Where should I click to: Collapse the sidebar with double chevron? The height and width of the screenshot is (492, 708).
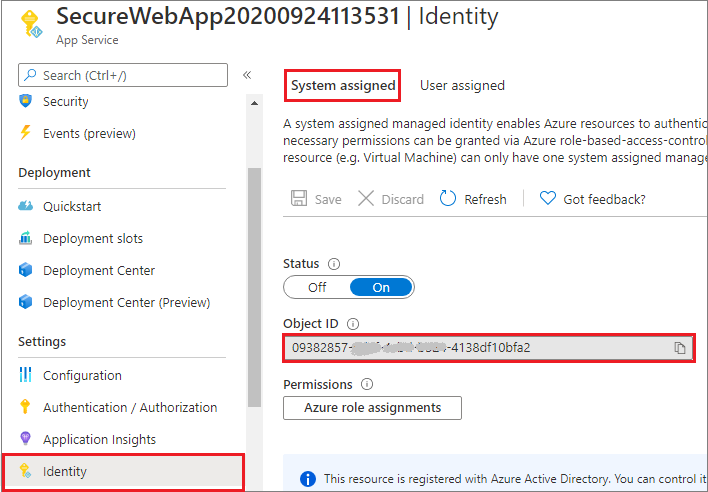pos(247,75)
